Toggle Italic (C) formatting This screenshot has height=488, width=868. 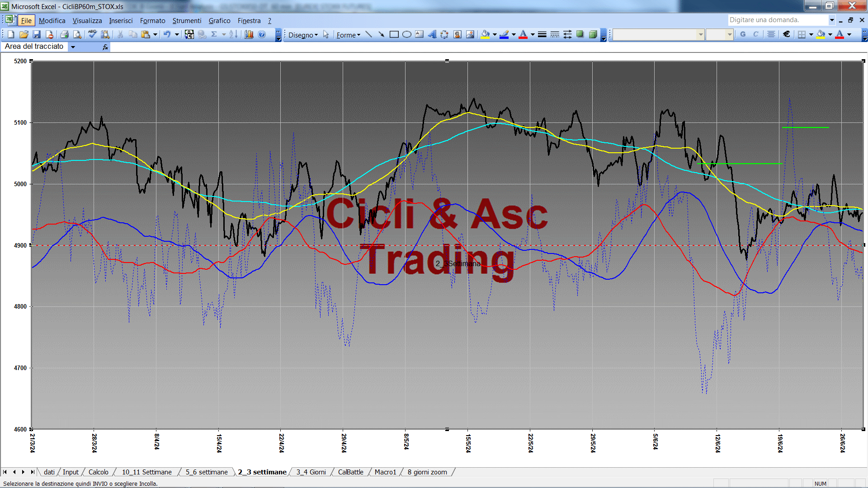pyautogui.click(x=755, y=34)
